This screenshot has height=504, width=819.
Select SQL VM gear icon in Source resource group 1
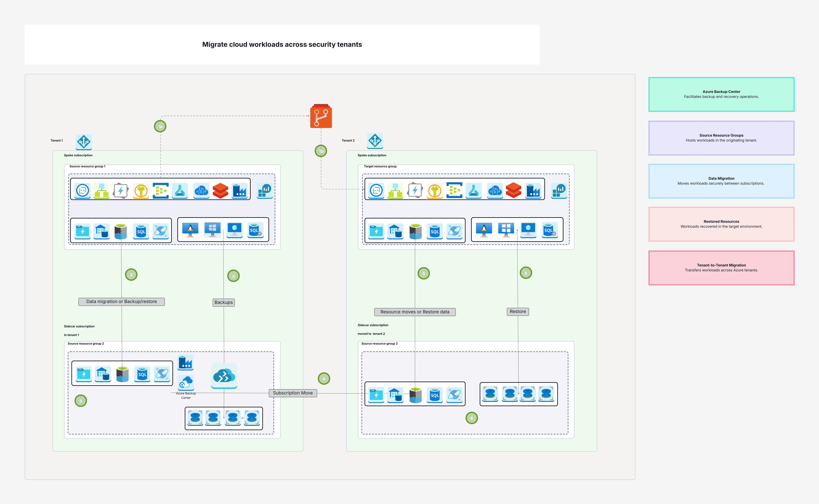pos(255,230)
